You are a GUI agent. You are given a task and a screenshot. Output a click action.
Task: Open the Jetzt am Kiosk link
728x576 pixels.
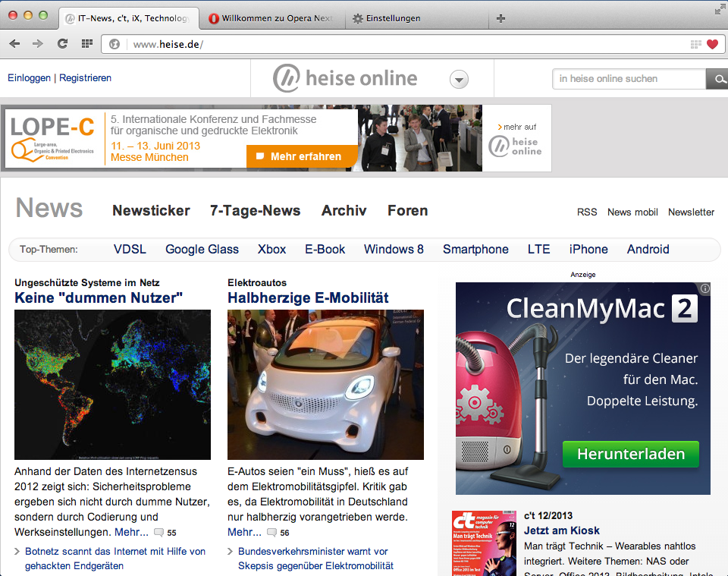point(562,530)
